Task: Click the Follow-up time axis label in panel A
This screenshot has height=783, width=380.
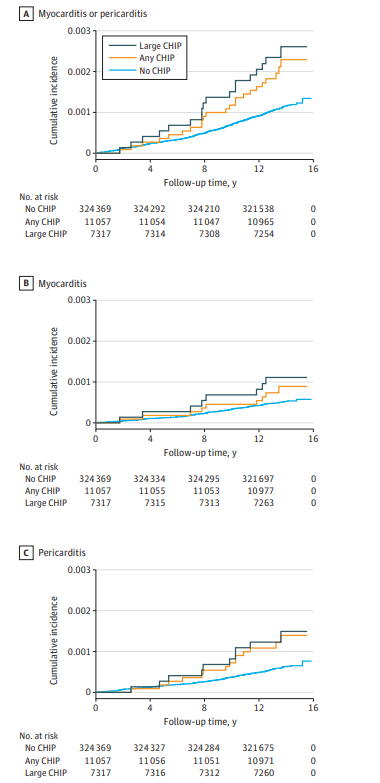Action: coord(200,183)
